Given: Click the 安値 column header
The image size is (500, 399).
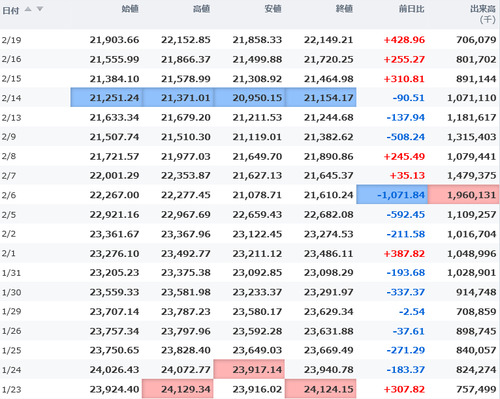Looking at the screenshot, I should click(273, 9).
